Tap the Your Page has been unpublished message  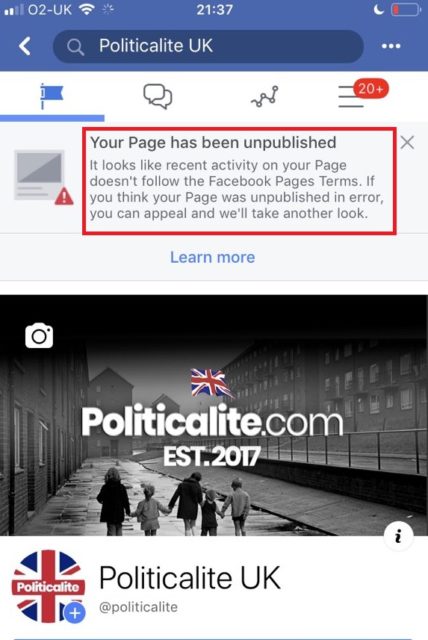point(239,181)
